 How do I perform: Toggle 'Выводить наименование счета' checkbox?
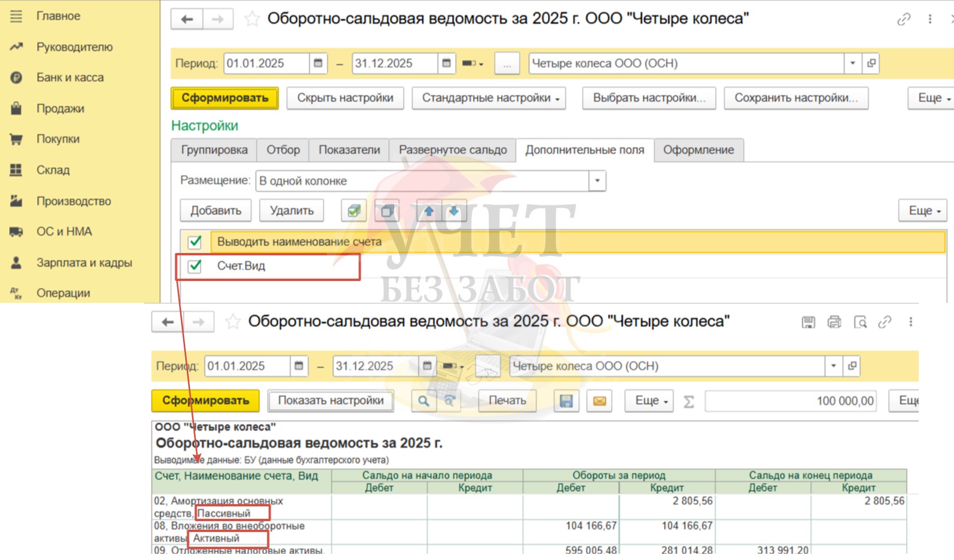click(195, 242)
